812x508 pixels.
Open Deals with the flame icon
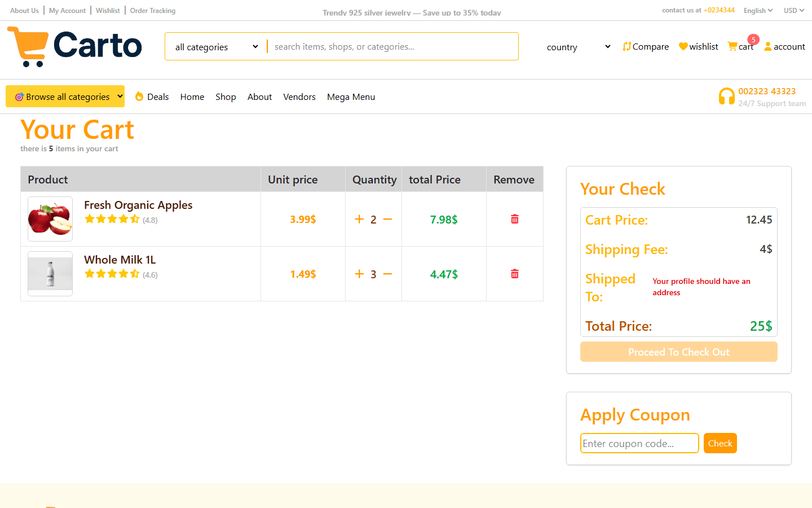[152, 97]
